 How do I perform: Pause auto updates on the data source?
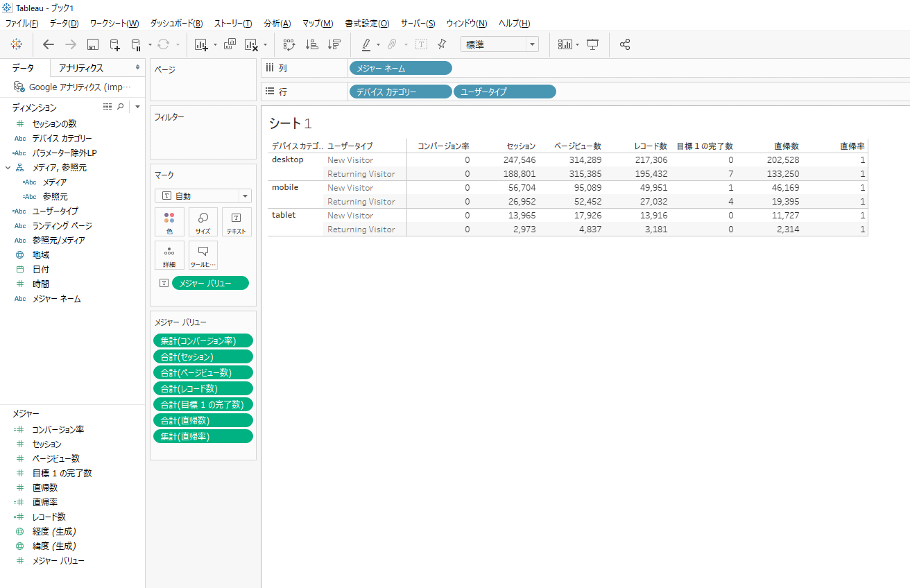click(x=136, y=44)
